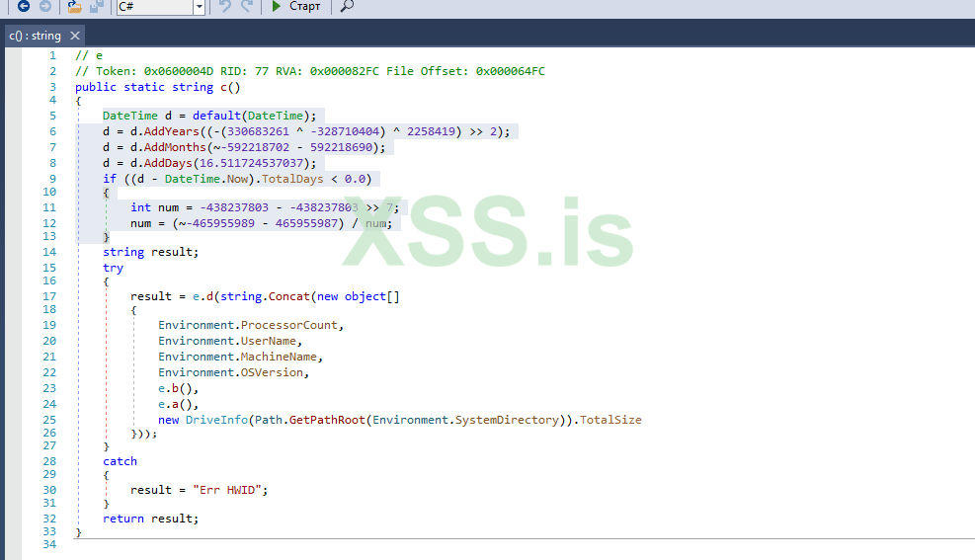Click e.b() call on line 23
This screenshot has height=560, width=975.
176,388
